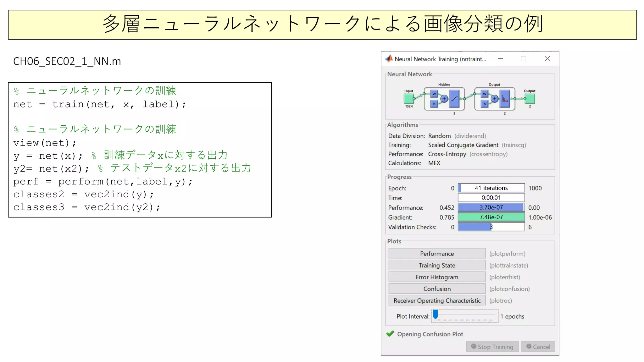Viewport: 644px width, 362px height.
Task: Open the Error Histogram plot
Action: pyautogui.click(x=437, y=277)
